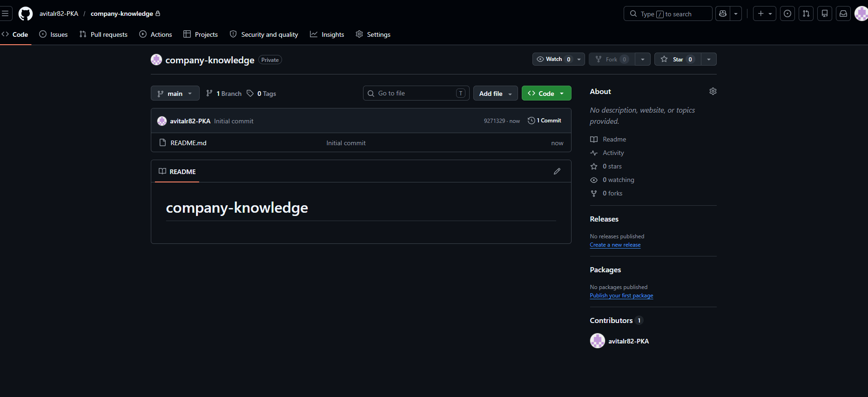
Task: Select the README tab in file viewer
Action: 177,171
